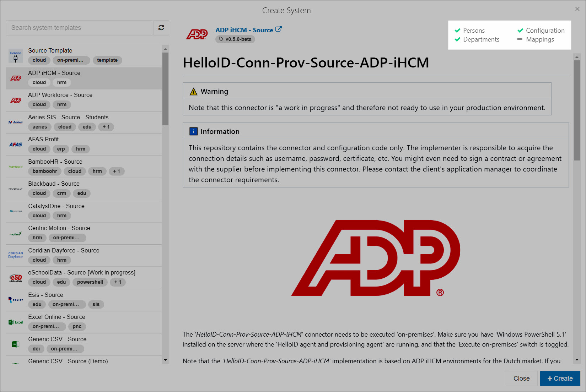Click the refresh templates icon

[161, 28]
